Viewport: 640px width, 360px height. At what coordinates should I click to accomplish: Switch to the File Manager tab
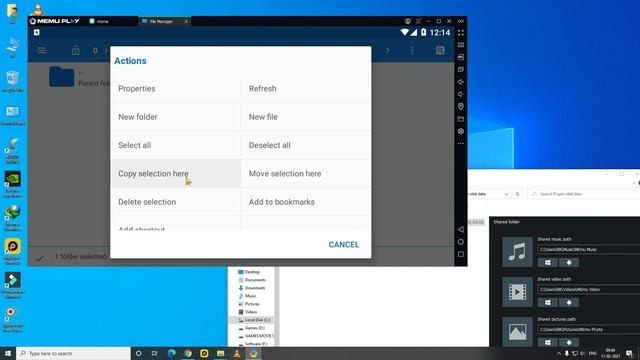tap(160, 21)
